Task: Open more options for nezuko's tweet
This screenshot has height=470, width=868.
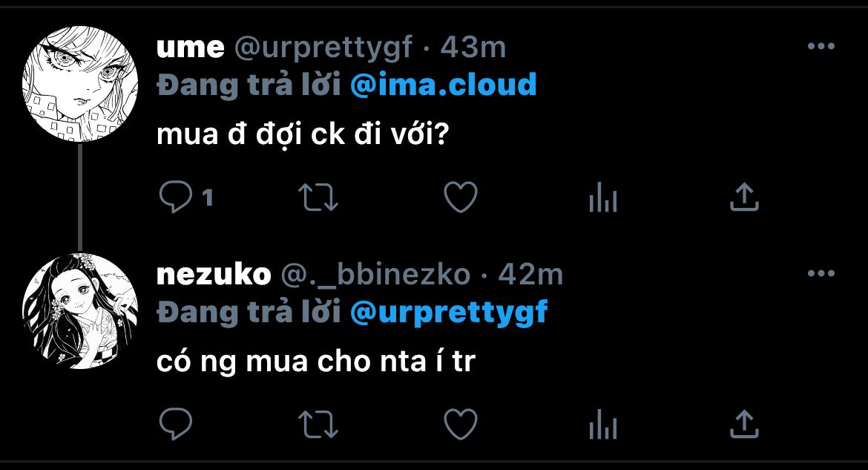Action: [x=821, y=274]
